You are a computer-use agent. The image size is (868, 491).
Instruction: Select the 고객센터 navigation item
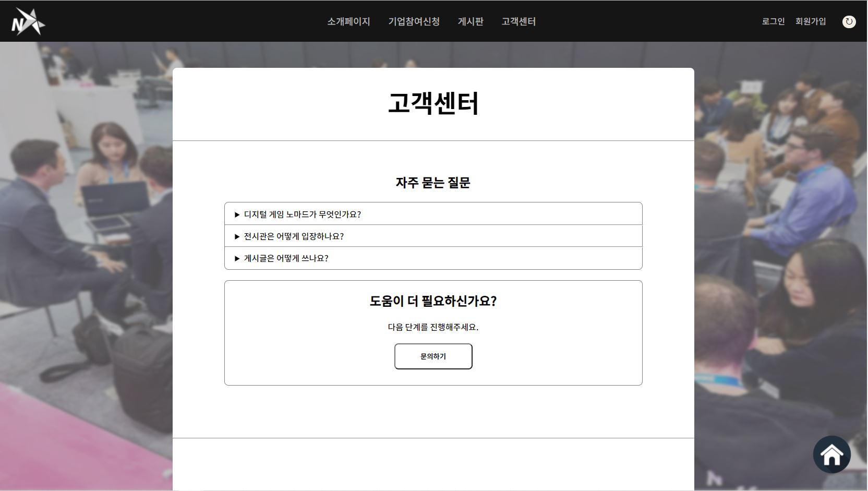pyautogui.click(x=519, y=21)
